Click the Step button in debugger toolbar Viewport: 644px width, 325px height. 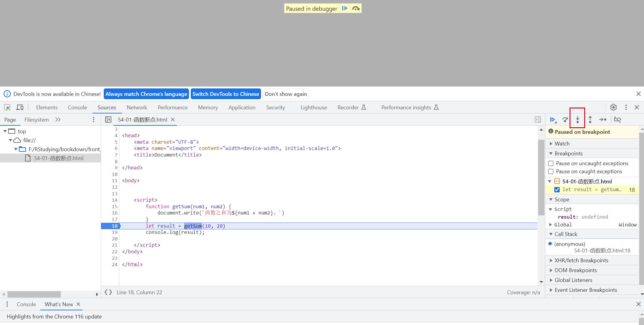coord(603,119)
